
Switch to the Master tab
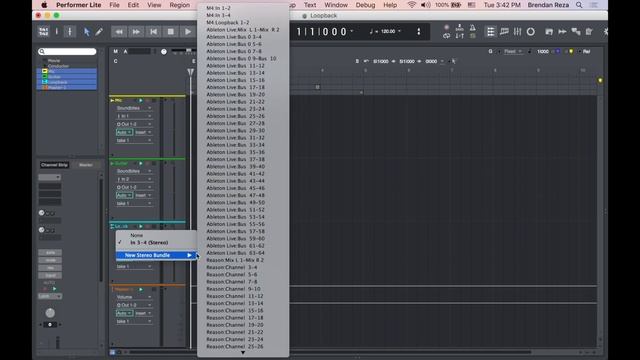[x=86, y=165]
